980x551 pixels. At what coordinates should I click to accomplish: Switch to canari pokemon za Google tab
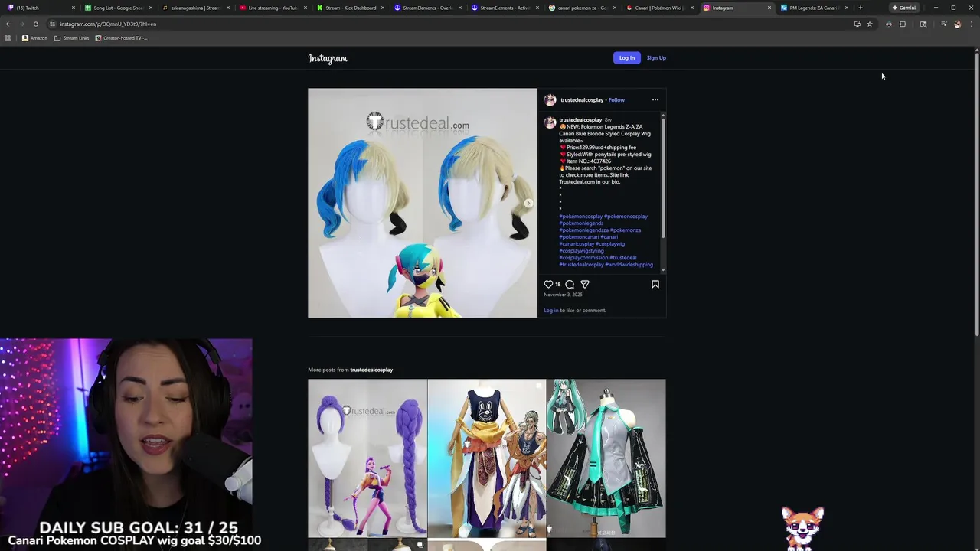click(x=583, y=8)
